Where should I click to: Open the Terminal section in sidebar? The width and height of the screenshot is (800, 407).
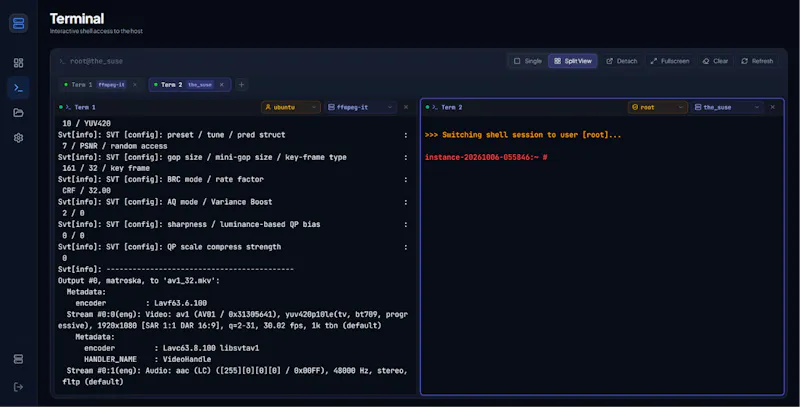click(18, 88)
